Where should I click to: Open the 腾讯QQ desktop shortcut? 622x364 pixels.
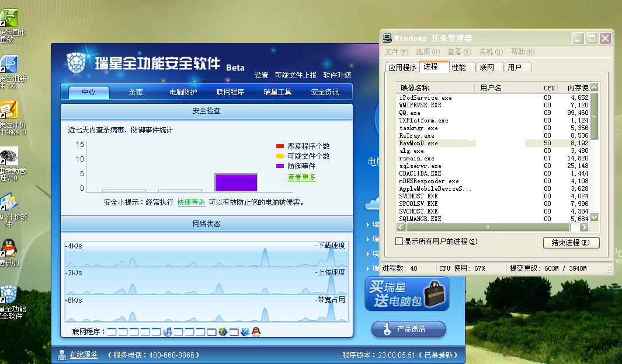pos(9,253)
